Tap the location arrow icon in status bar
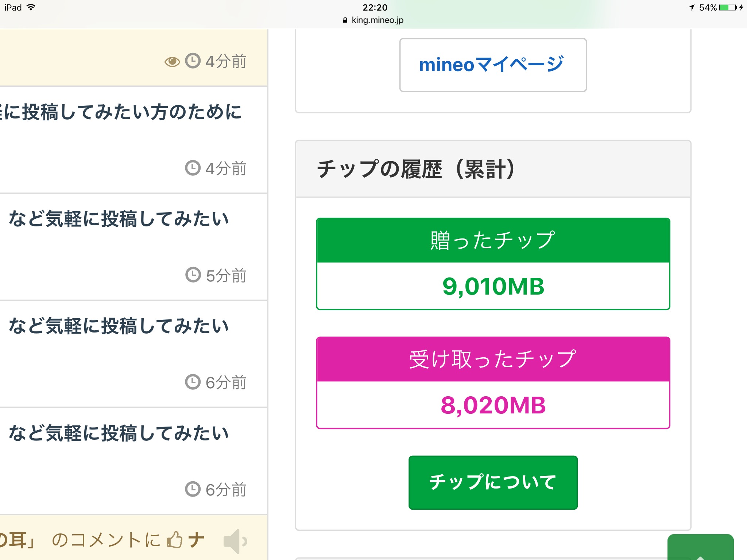The height and width of the screenshot is (560, 747). click(691, 7)
